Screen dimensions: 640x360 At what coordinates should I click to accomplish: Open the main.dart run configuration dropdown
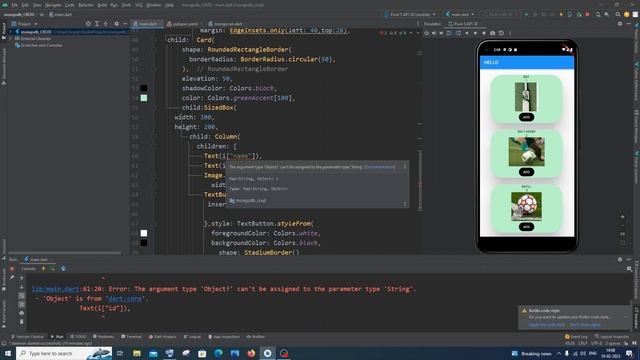460,14
